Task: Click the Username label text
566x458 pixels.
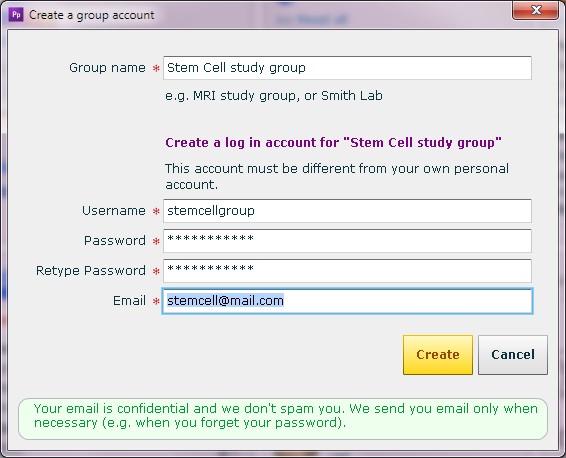Action: click(x=114, y=211)
